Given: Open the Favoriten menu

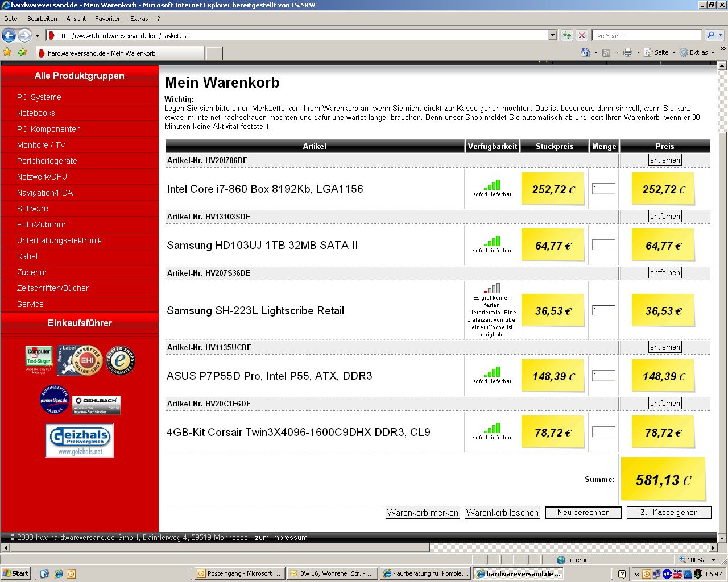Looking at the screenshot, I should coord(108,19).
